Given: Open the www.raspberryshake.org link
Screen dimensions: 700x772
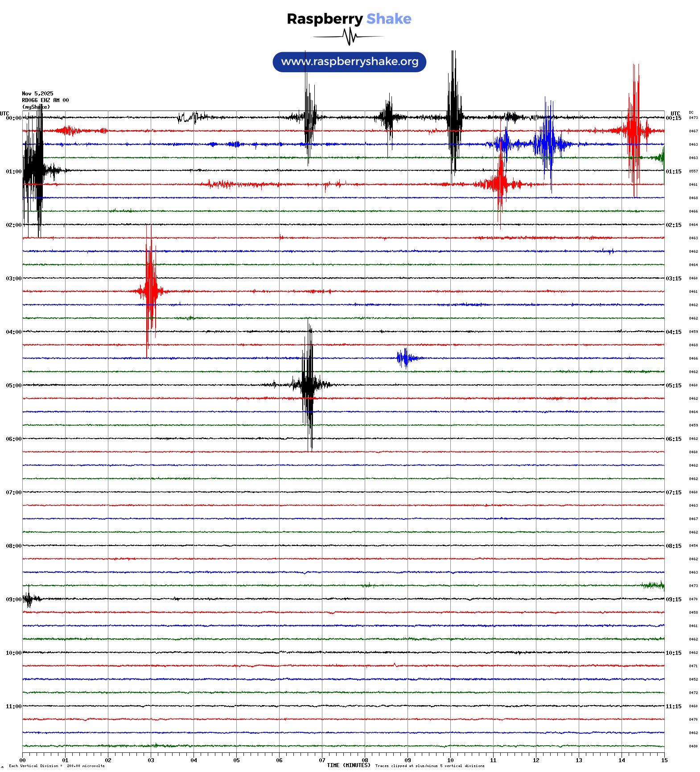Looking at the screenshot, I should pyautogui.click(x=349, y=62).
